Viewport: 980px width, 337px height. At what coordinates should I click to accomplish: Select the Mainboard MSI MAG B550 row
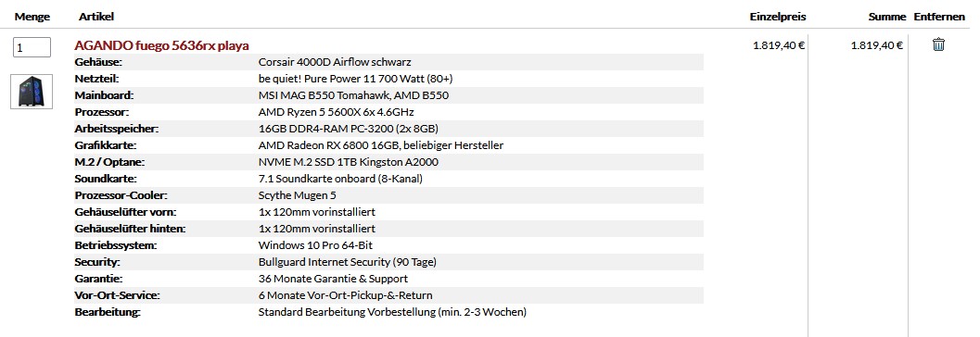coord(388,95)
